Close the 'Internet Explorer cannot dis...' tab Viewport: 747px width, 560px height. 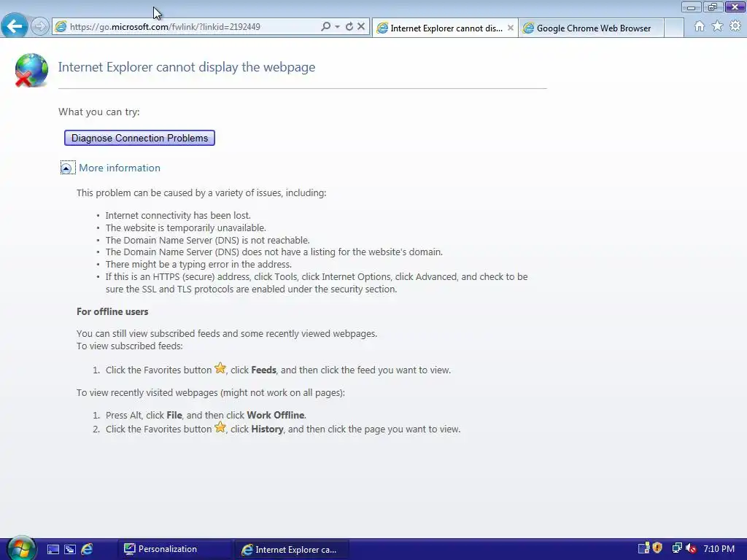pos(510,28)
